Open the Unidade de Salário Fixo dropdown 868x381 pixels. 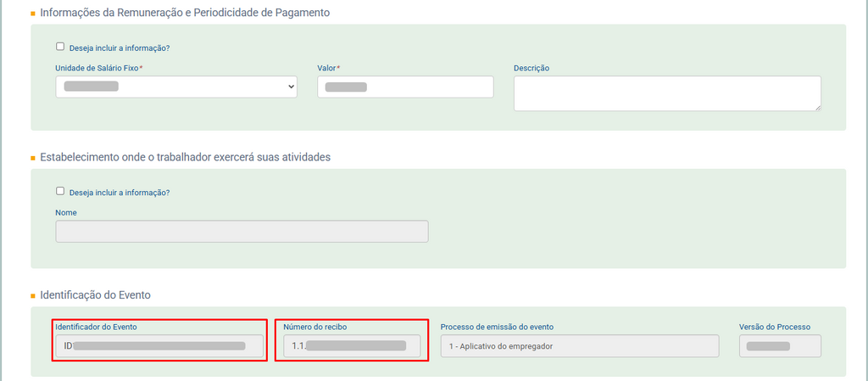point(176,87)
